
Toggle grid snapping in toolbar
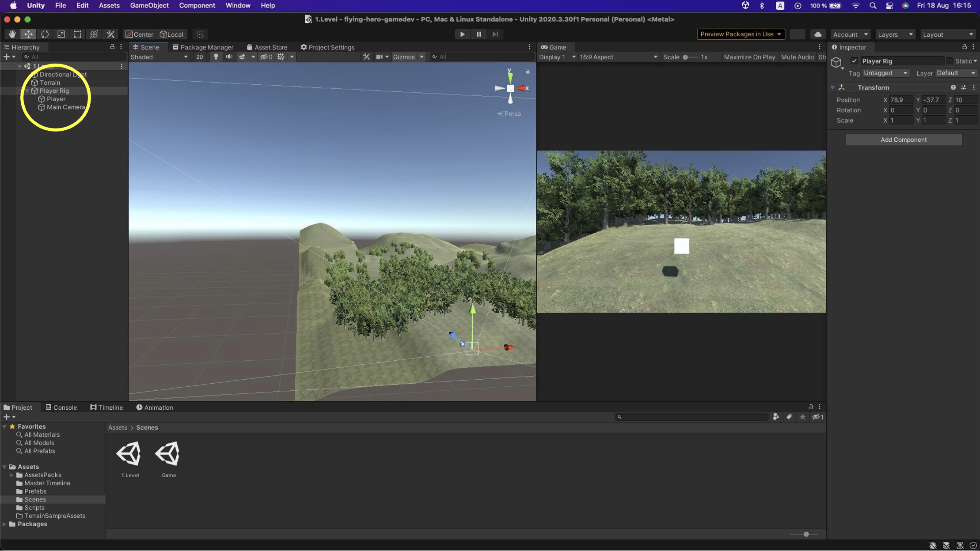pyautogui.click(x=200, y=34)
